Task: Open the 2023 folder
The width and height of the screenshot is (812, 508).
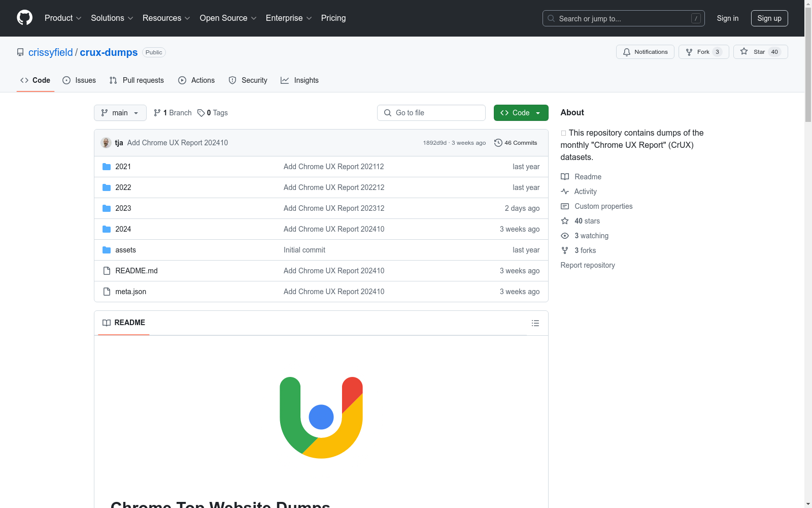Action: pyautogui.click(x=123, y=208)
